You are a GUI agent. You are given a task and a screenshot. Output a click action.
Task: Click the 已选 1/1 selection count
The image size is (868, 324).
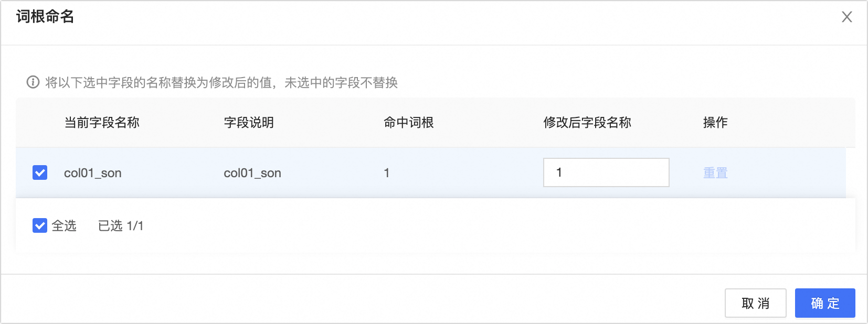pos(121,226)
